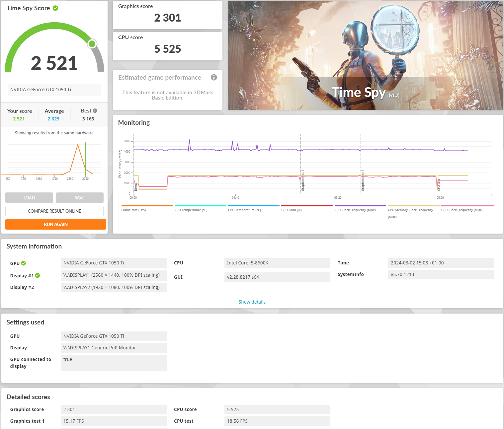This screenshot has width=504, height=429.
Task: Click COMPARE RESULT ONLINE button
Action: click(54, 211)
